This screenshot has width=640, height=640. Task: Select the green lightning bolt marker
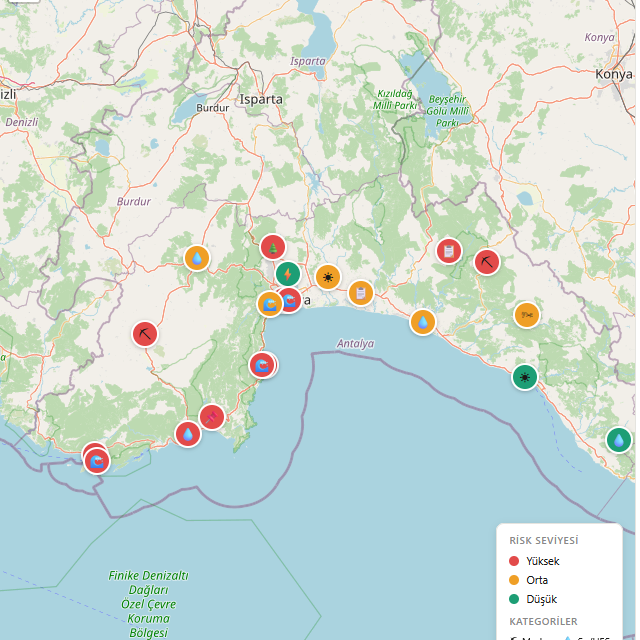(x=288, y=273)
